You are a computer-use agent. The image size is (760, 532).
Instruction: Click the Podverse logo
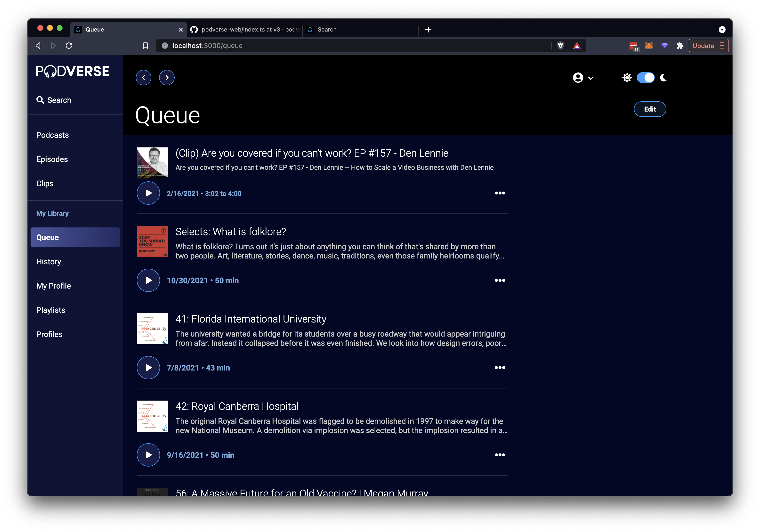[72, 71]
